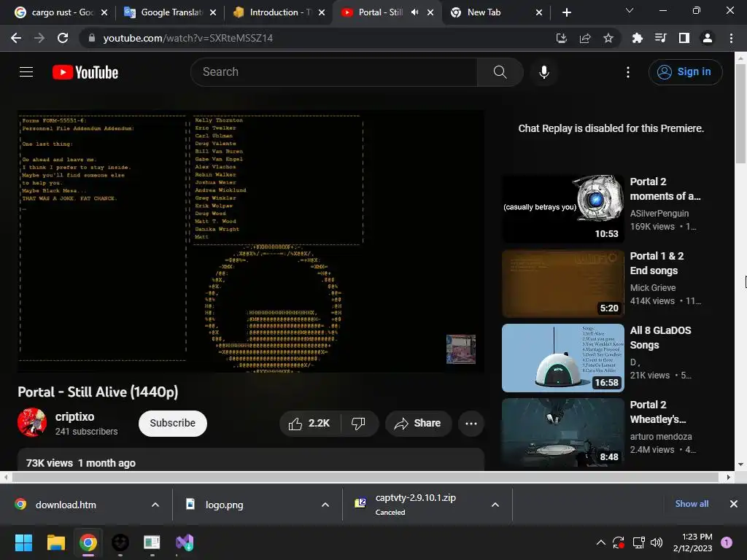
Task: Mute the Portal tab audio icon
Action: click(x=415, y=12)
